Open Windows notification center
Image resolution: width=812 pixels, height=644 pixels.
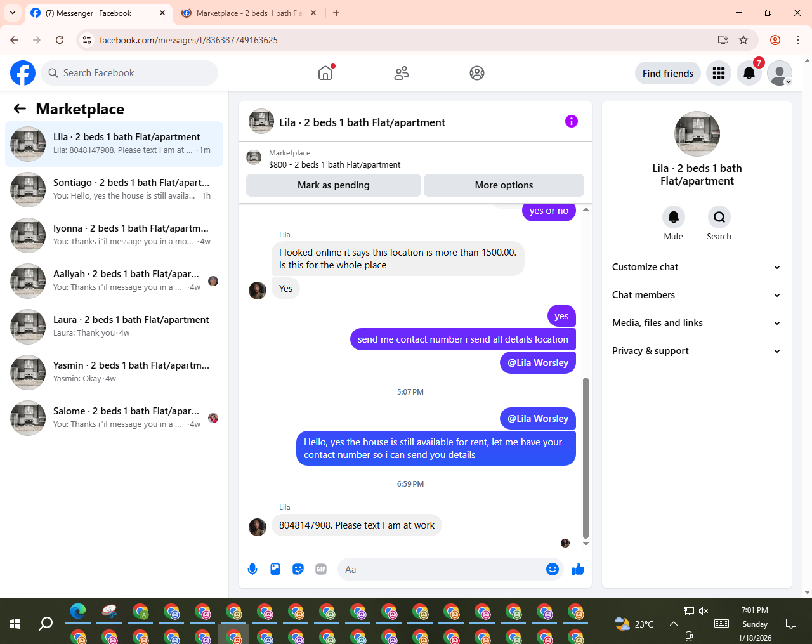791,624
